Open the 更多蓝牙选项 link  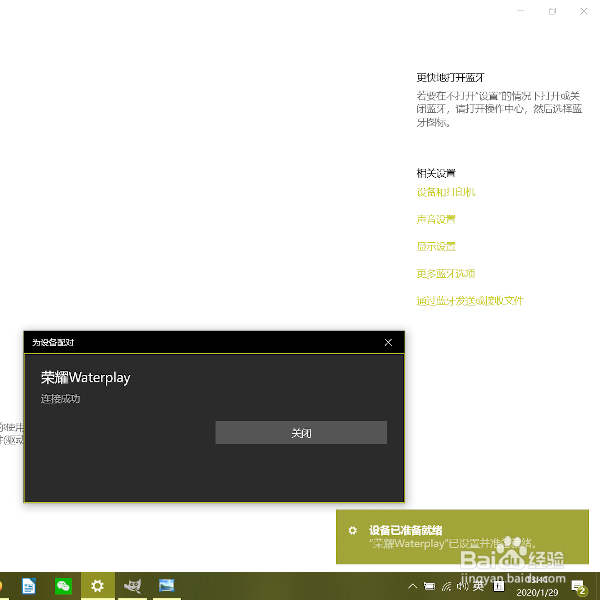pos(446,274)
